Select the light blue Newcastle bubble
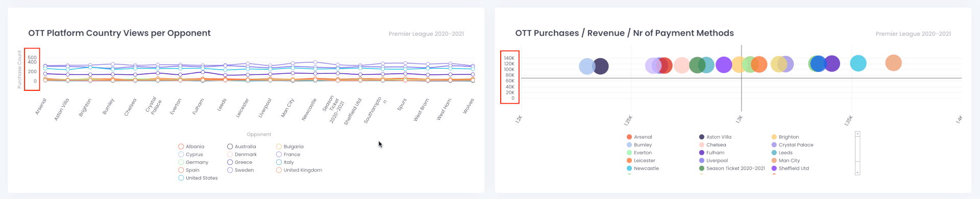The height and width of the screenshot is (199, 980). [858, 63]
